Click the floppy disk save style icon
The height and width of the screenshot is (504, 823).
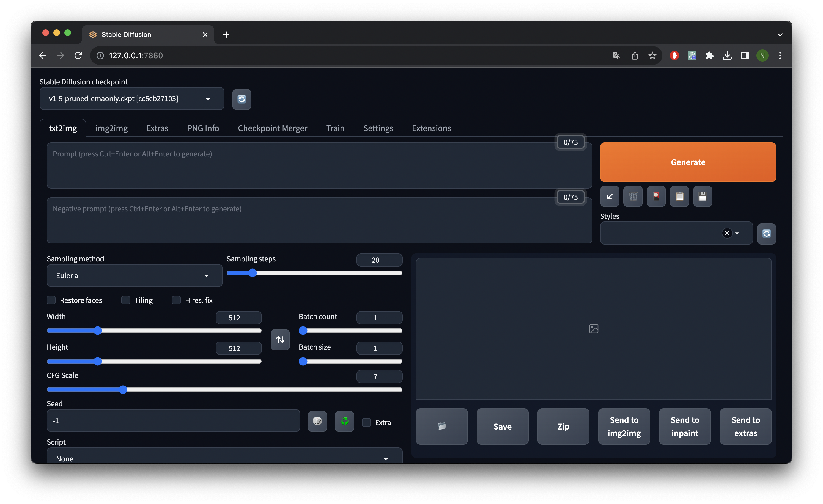pyautogui.click(x=703, y=196)
